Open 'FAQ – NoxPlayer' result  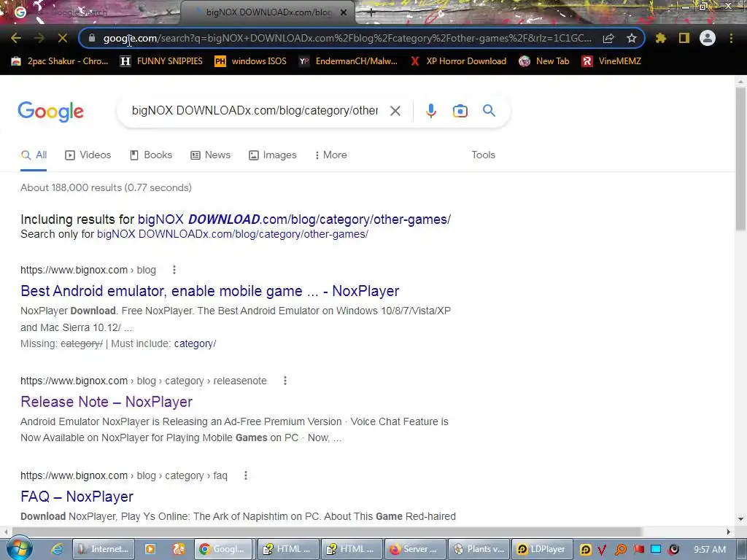pyautogui.click(x=77, y=497)
